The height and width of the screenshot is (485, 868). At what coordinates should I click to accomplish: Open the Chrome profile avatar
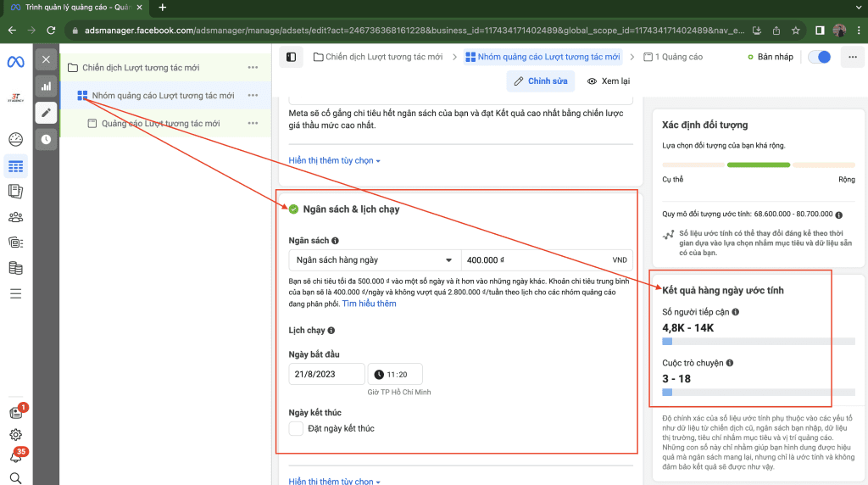[839, 31]
